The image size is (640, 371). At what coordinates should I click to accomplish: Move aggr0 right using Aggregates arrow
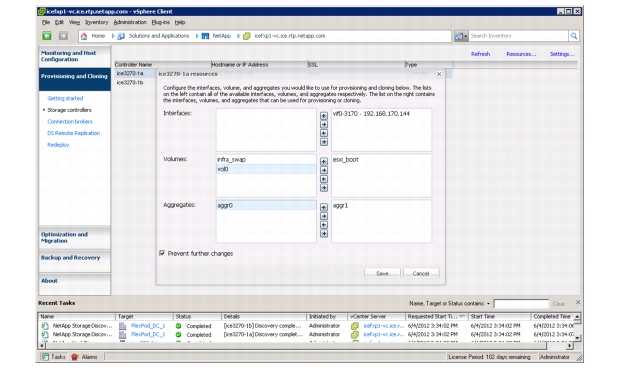coord(324,216)
